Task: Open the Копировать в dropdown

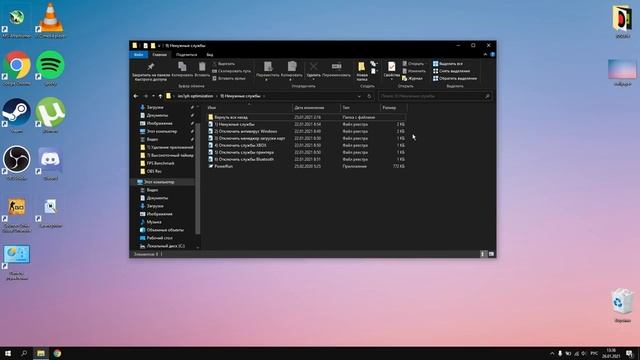Action: [x=291, y=71]
